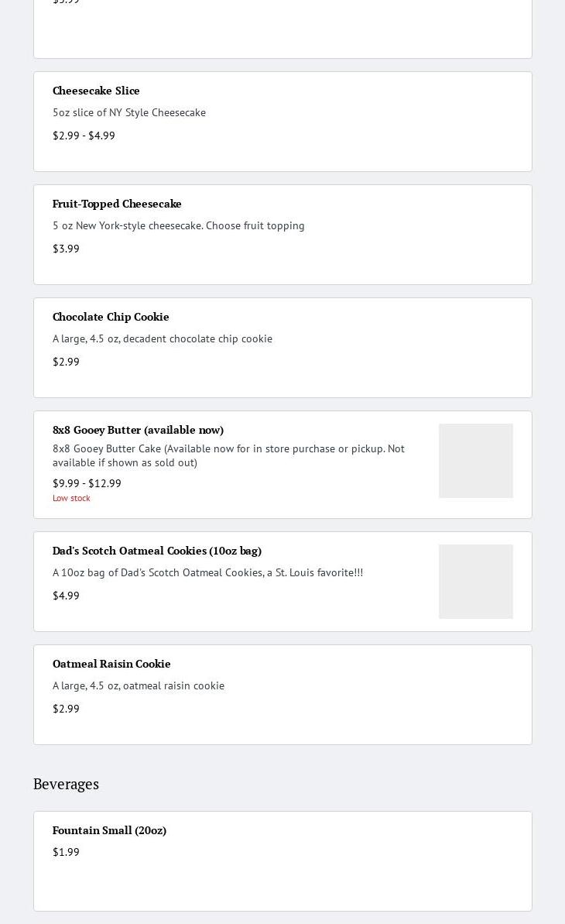This screenshot has height=924, width=565.
Task: Click the Low stock label
Action: [71, 498]
